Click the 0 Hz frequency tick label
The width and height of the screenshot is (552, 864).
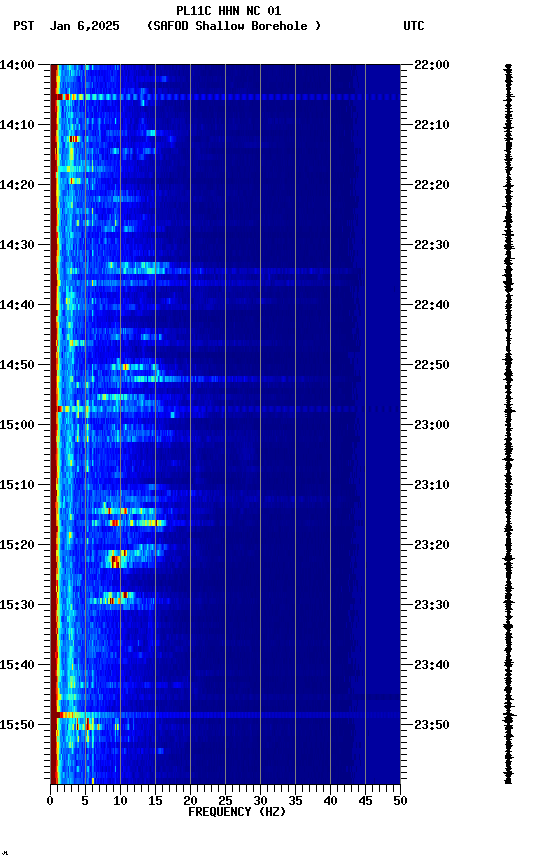point(50,801)
